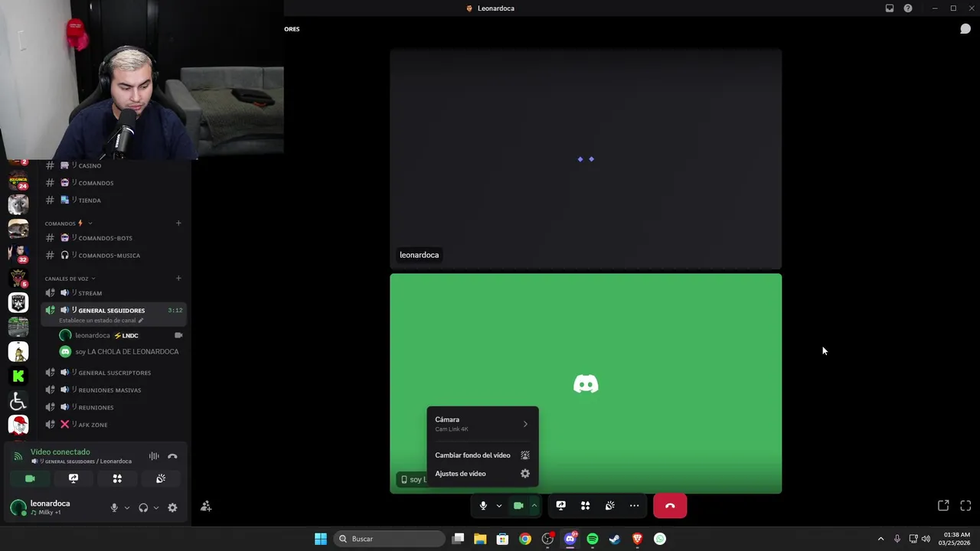Select Cambiar fondo del vídeo
Screen dimensions: 980x551
tap(482, 455)
